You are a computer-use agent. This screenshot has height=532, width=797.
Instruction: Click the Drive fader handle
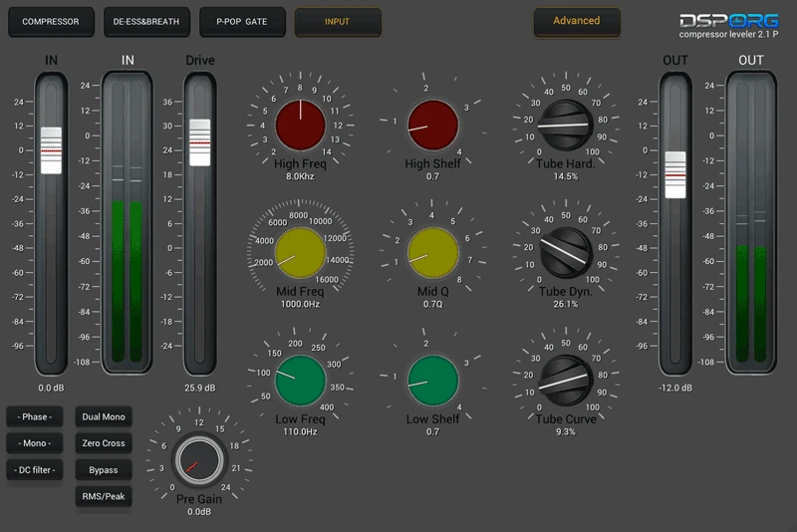[x=200, y=142]
